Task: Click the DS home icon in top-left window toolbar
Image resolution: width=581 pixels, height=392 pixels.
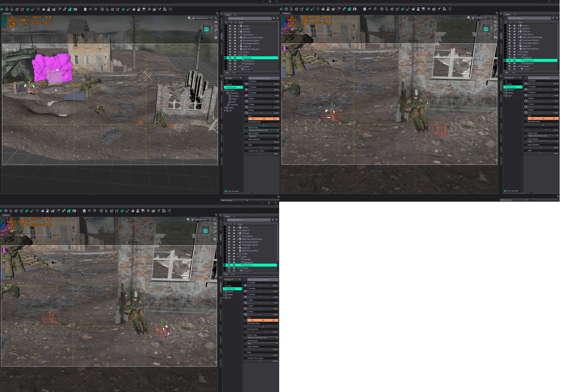Action: point(85,9)
